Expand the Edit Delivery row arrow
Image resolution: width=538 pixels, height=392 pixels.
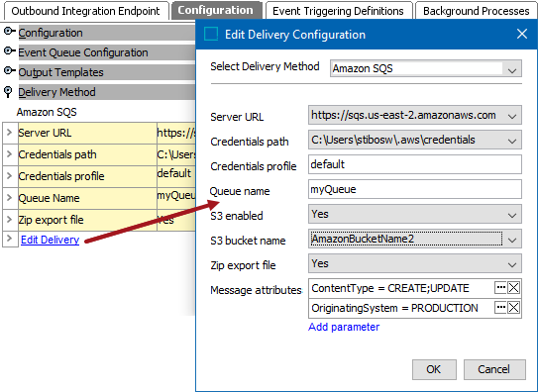click(x=10, y=239)
